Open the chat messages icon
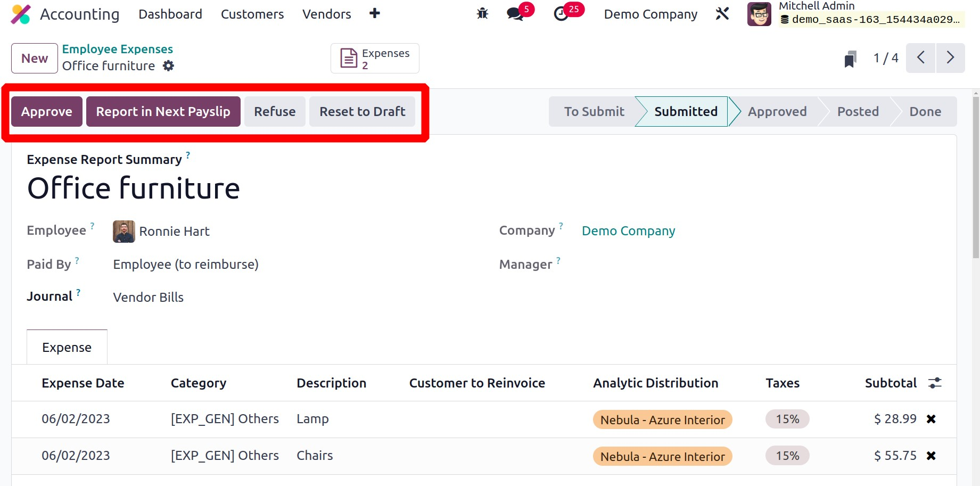Image resolution: width=980 pixels, height=486 pixels. click(515, 14)
